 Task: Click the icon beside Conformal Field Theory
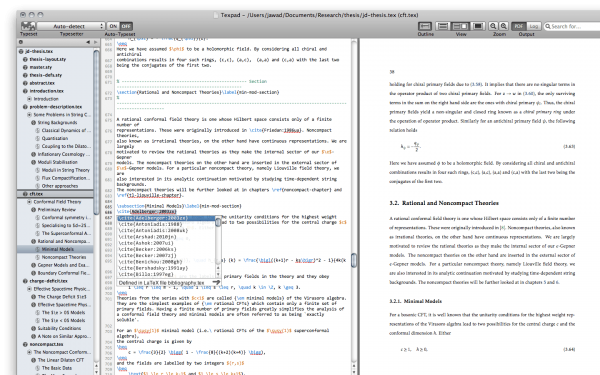coord(29,202)
